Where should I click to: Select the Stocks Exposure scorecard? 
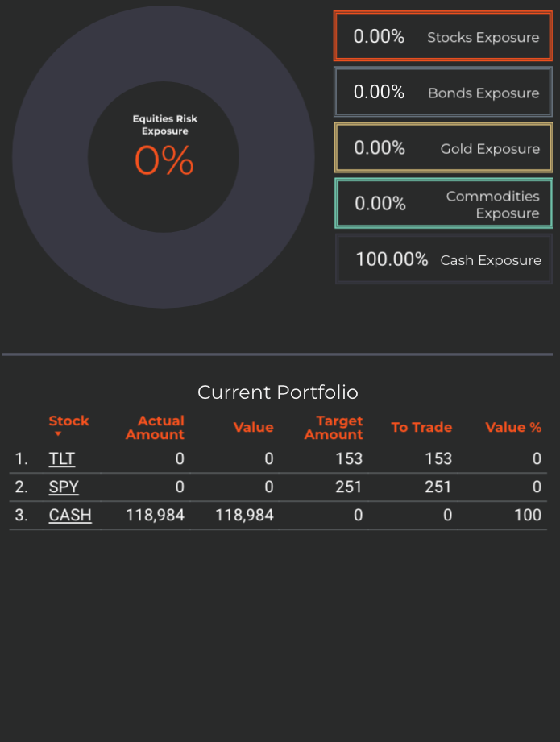pos(442,36)
